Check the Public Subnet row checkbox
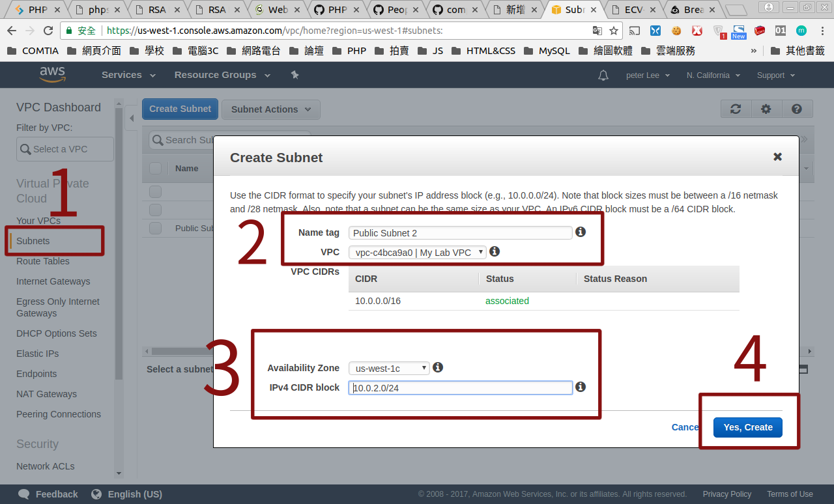 (156, 228)
